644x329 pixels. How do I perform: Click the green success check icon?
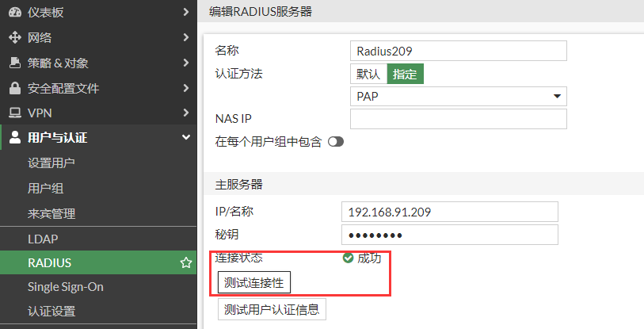pos(348,258)
